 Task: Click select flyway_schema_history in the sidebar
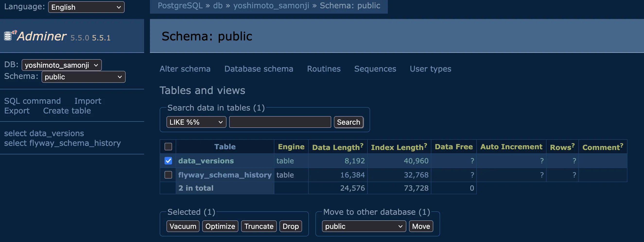tap(62, 143)
